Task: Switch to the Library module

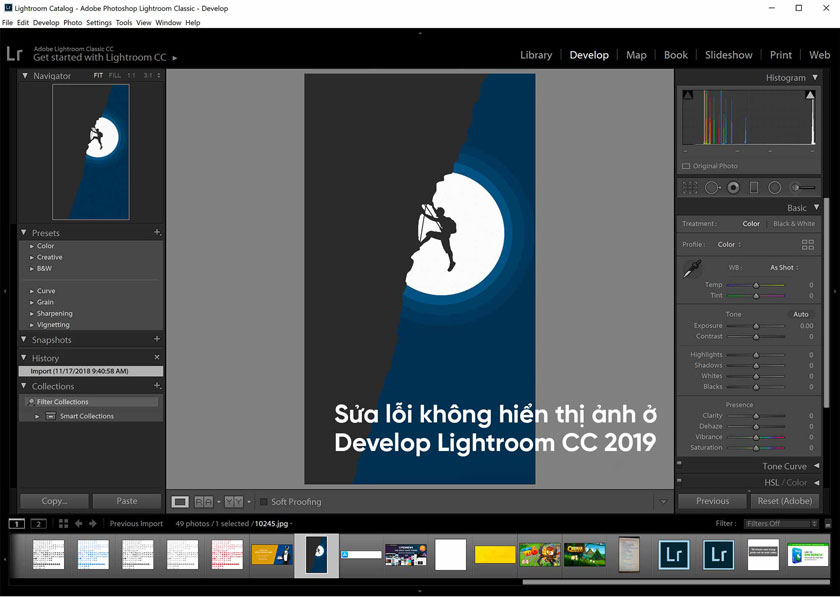Action: [x=536, y=55]
